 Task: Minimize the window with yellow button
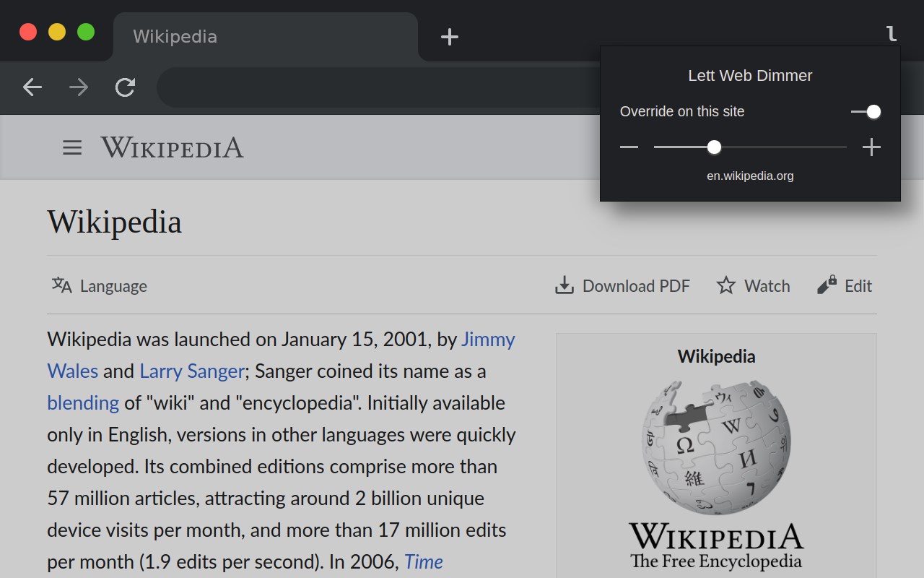point(57,32)
